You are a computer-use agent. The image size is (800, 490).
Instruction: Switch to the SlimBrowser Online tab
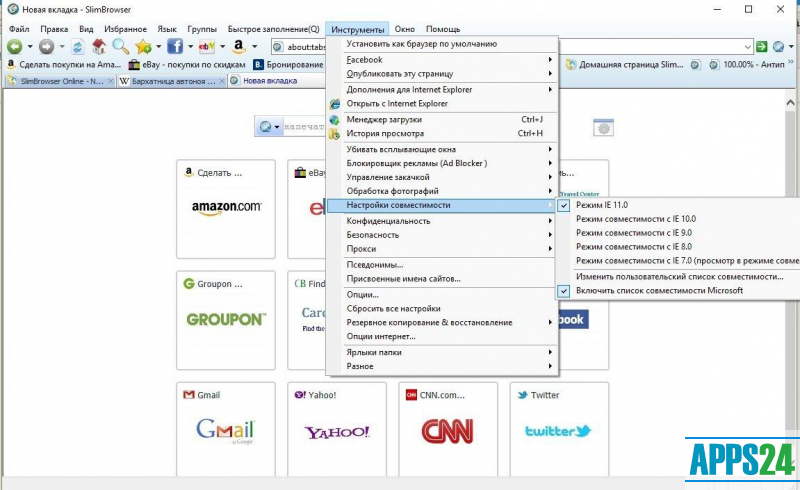coord(60,81)
